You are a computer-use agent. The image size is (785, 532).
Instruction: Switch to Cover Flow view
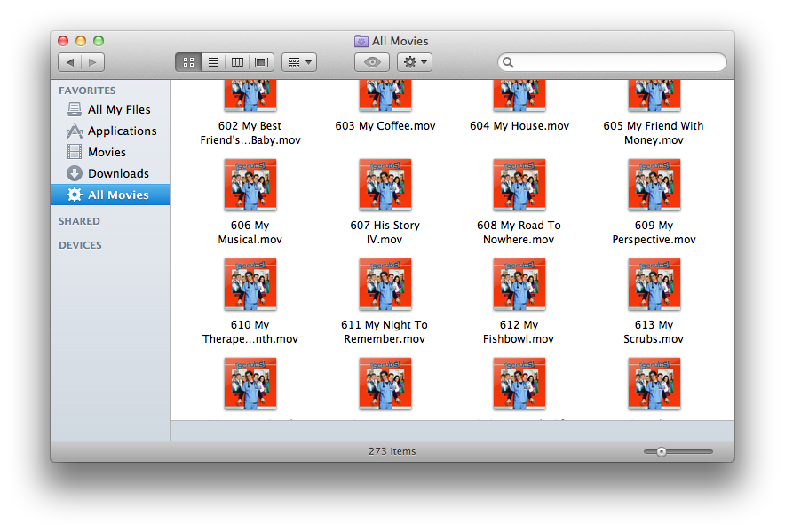(x=261, y=62)
